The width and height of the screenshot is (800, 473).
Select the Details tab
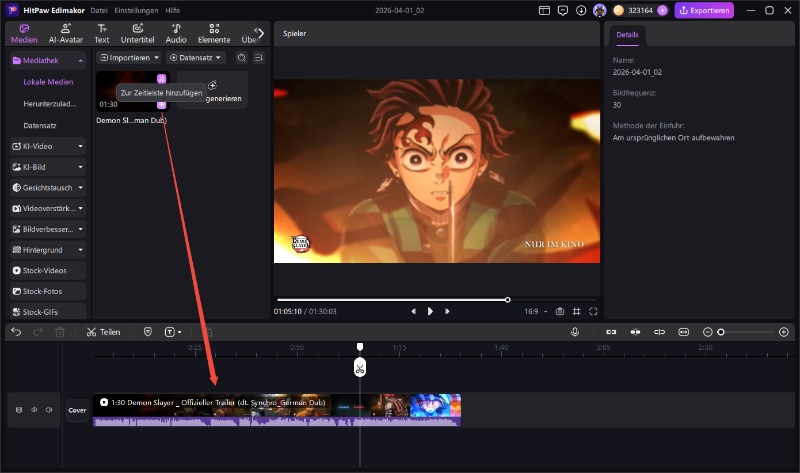[627, 35]
